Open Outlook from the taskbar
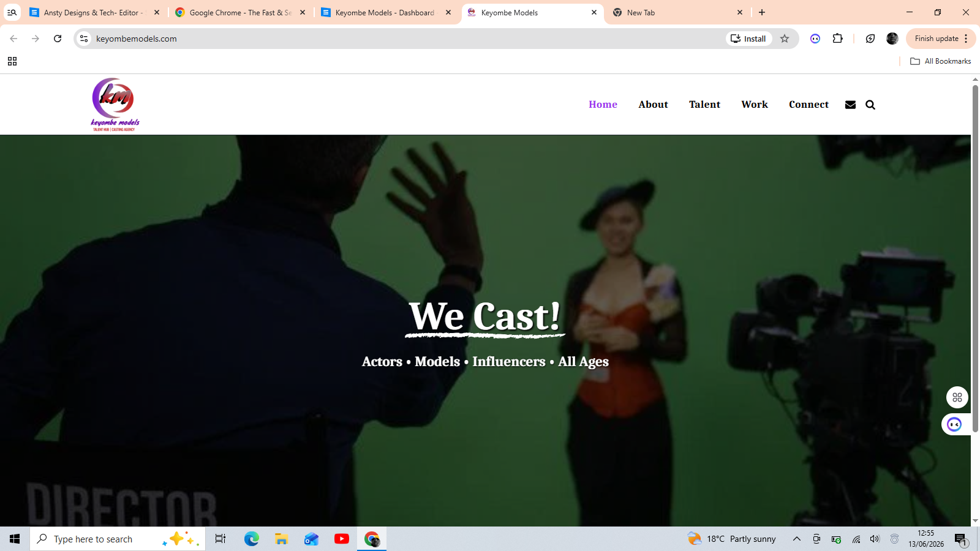Screen dimensions: 980x551 tap(311, 539)
